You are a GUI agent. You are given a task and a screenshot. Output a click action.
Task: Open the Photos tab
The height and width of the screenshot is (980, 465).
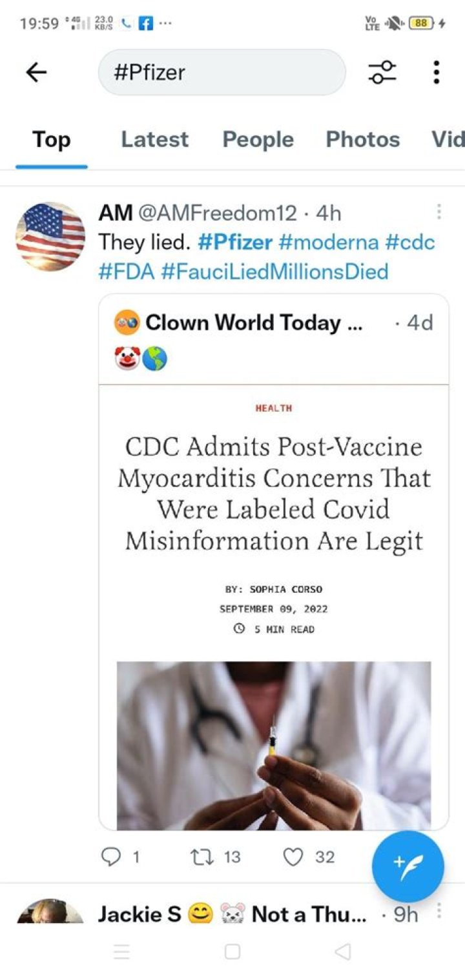pos(362,139)
